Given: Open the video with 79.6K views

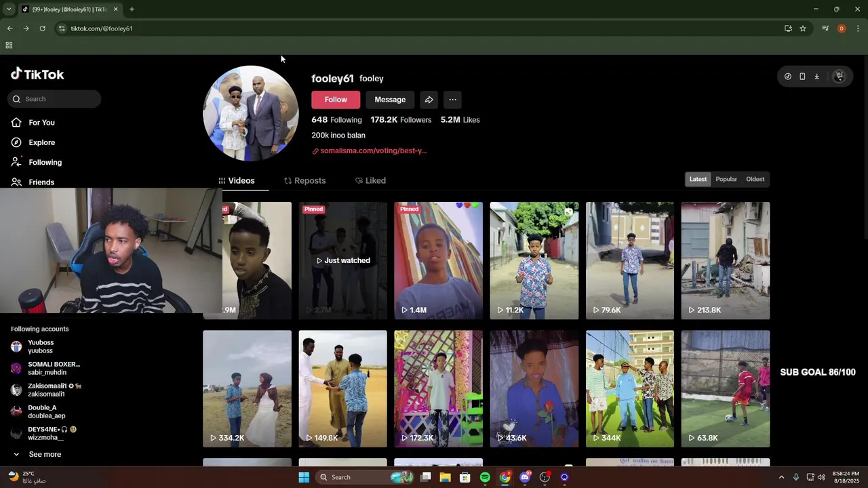Looking at the screenshot, I should pyautogui.click(x=630, y=260).
